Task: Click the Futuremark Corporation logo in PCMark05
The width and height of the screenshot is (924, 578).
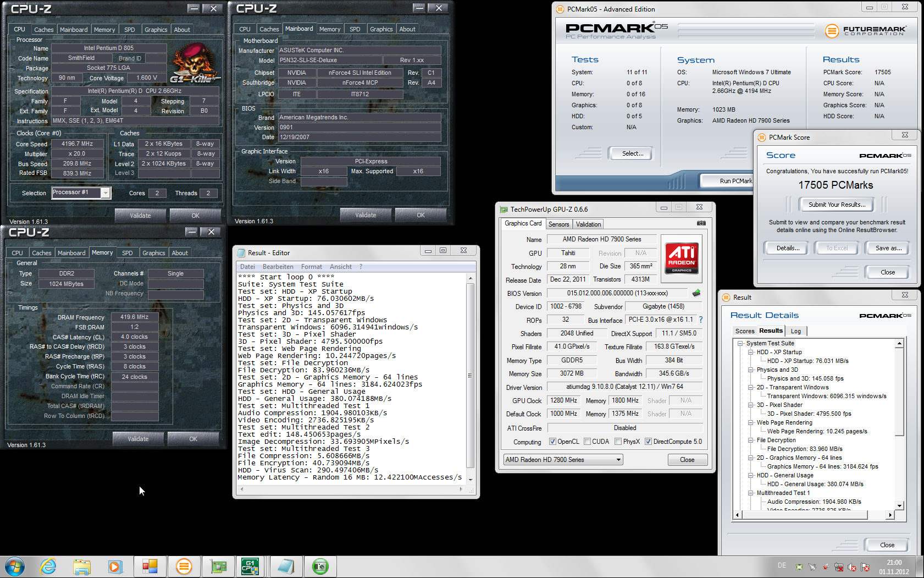Action: (866, 30)
